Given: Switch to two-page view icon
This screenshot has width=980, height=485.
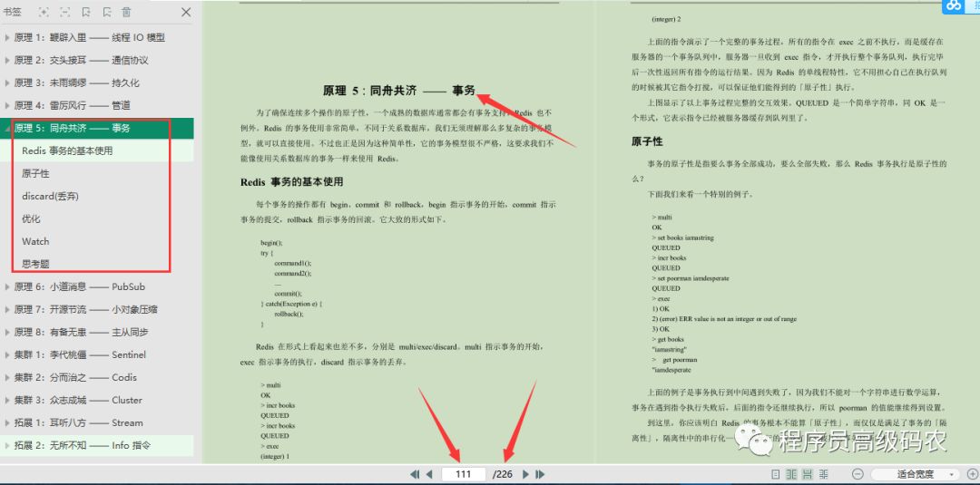Looking at the screenshot, I should (x=791, y=474).
